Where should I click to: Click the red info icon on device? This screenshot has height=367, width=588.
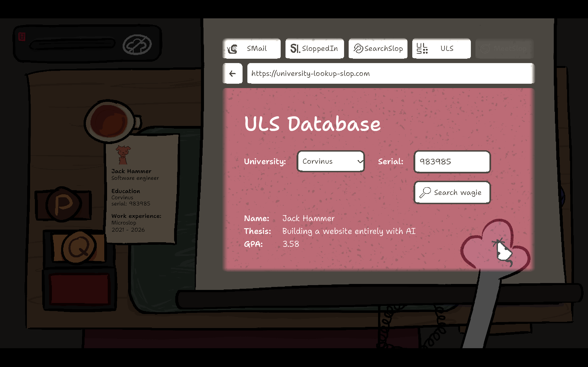[x=22, y=37]
